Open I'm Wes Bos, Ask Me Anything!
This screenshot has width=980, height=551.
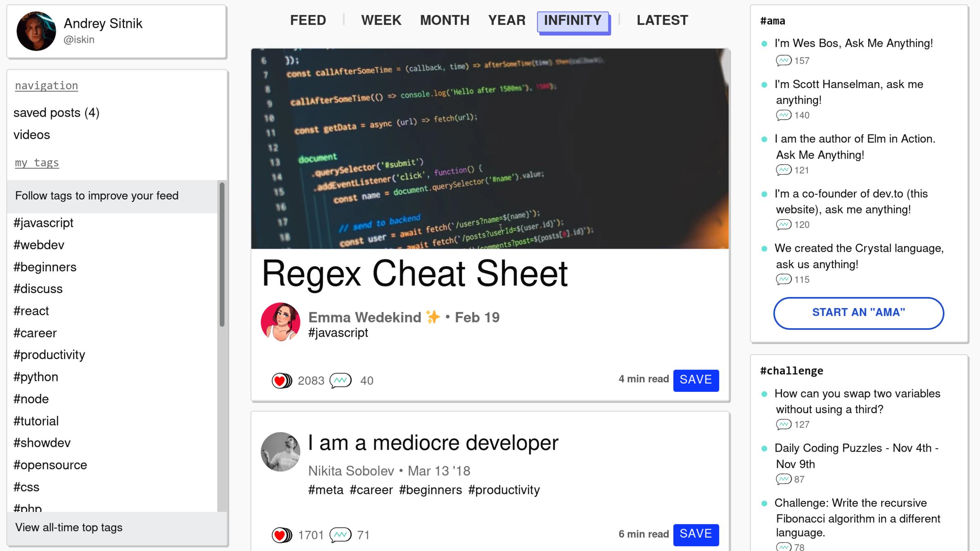tap(854, 43)
